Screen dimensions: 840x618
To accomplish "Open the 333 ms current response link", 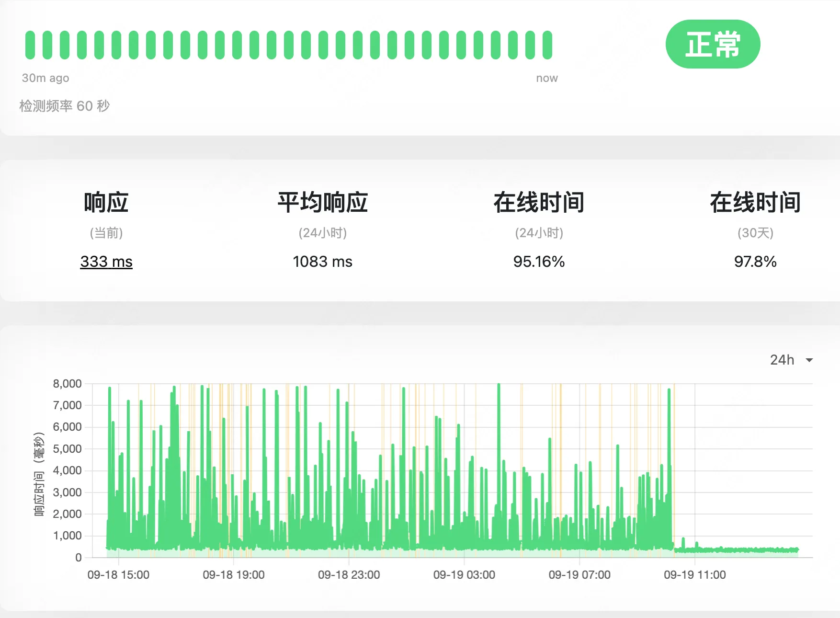I will pyautogui.click(x=106, y=262).
